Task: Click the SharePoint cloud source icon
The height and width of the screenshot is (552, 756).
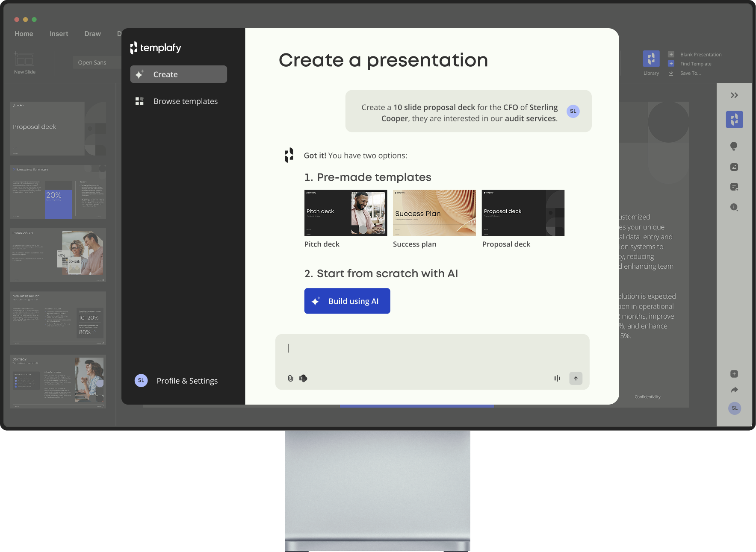Action: (x=303, y=378)
